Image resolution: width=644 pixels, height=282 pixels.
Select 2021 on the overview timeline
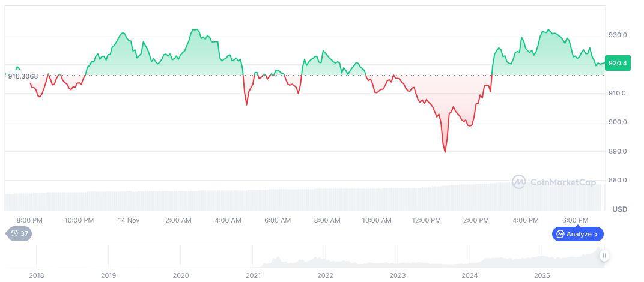coord(253,275)
